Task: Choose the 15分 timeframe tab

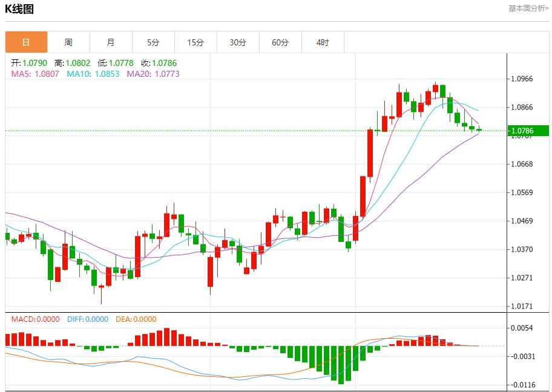Action: 195,42
